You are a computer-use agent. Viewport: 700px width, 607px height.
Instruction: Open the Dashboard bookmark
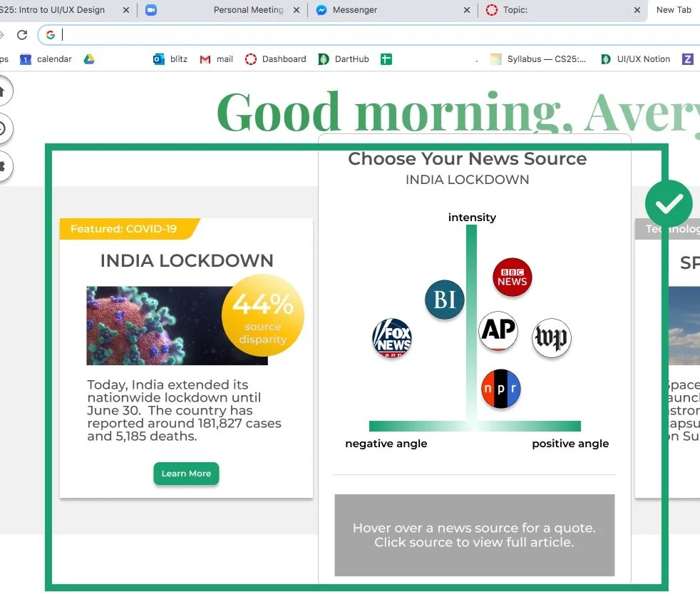[276, 59]
